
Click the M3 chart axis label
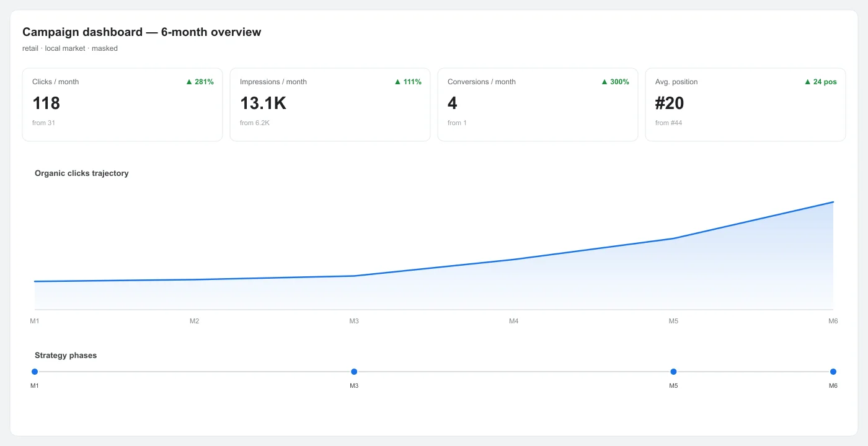[354, 321]
